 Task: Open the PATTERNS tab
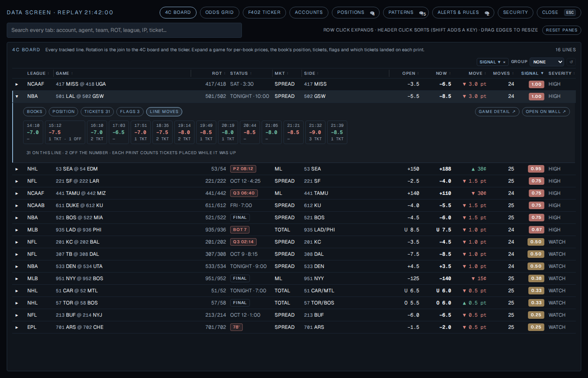406,13
